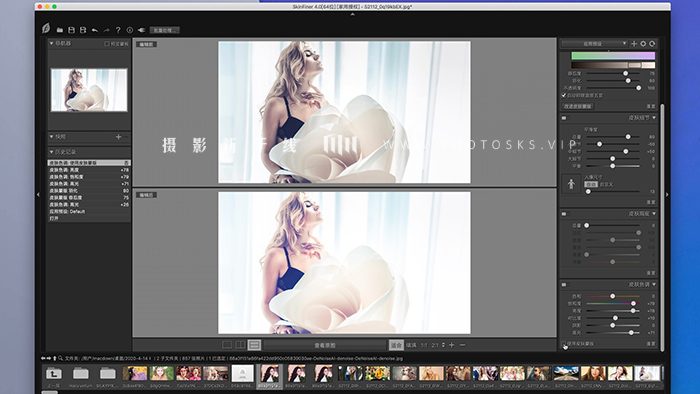Click the open folder icon in toolbar
The image size is (700, 394).
click(60, 30)
